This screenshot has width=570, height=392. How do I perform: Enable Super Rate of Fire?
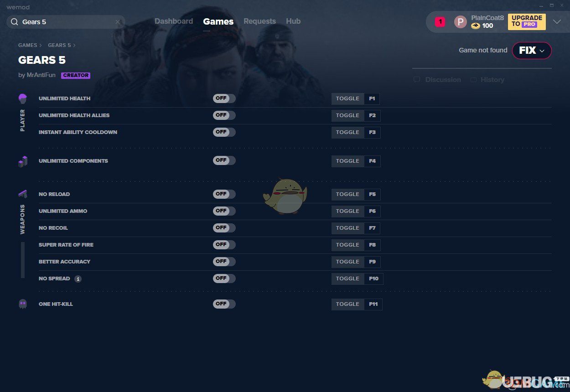(x=224, y=245)
